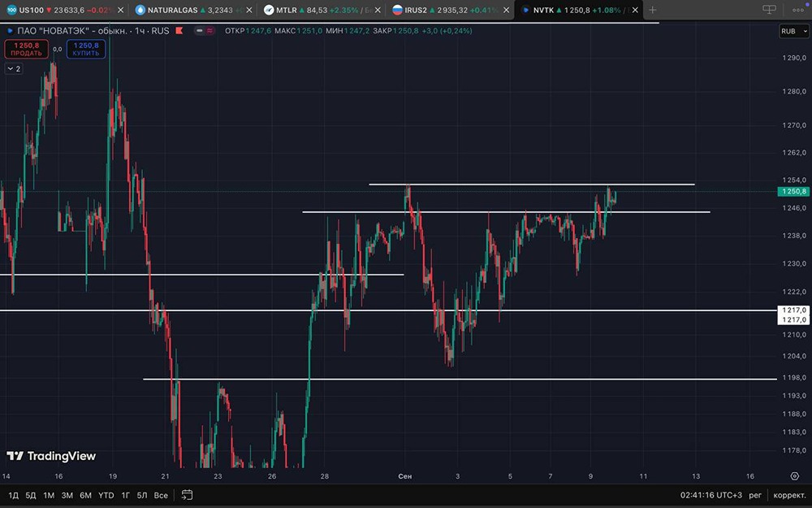Add a new tab with plus icon
The height and width of the screenshot is (508, 812).
pyautogui.click(x=653, y=10)
